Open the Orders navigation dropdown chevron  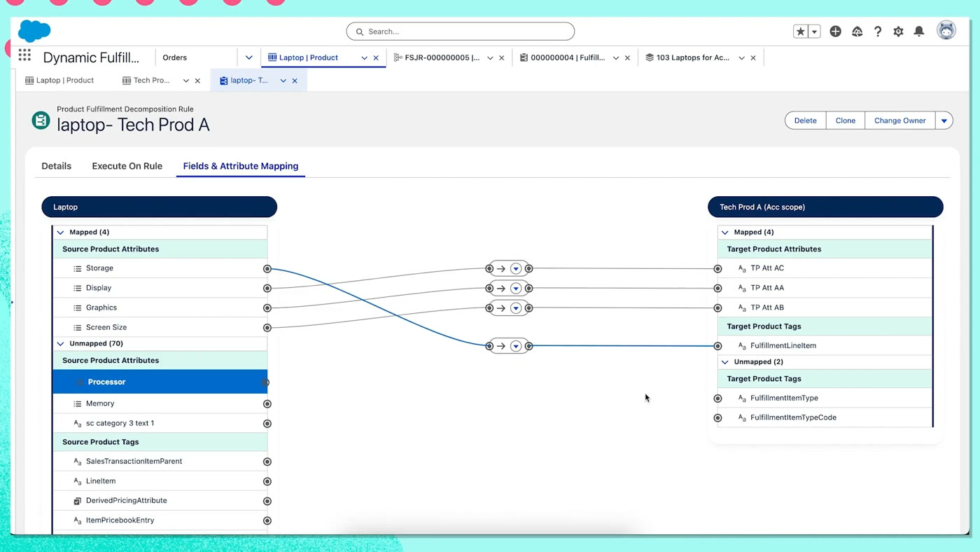click(248, 57)
